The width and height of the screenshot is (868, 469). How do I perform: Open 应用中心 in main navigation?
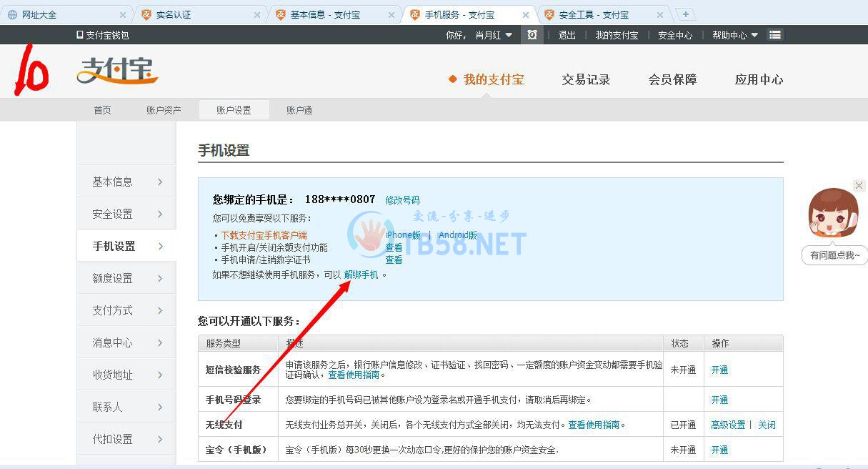(x=759, y=79)
